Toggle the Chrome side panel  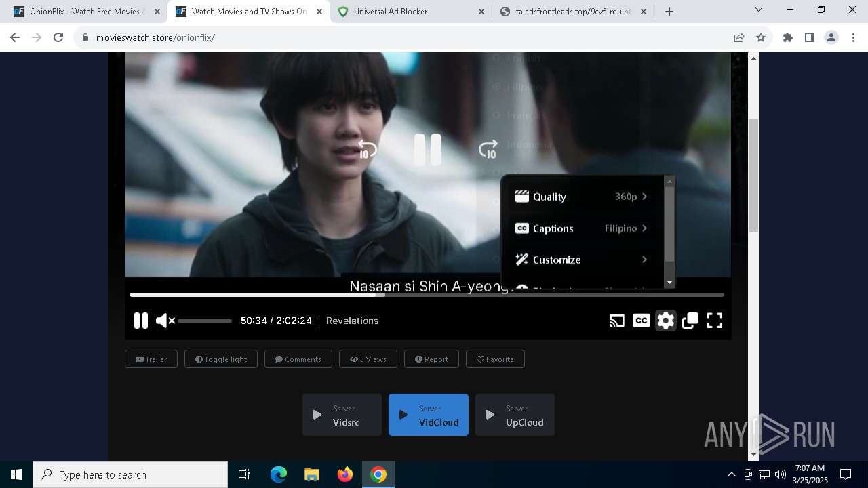pos(810,37)
